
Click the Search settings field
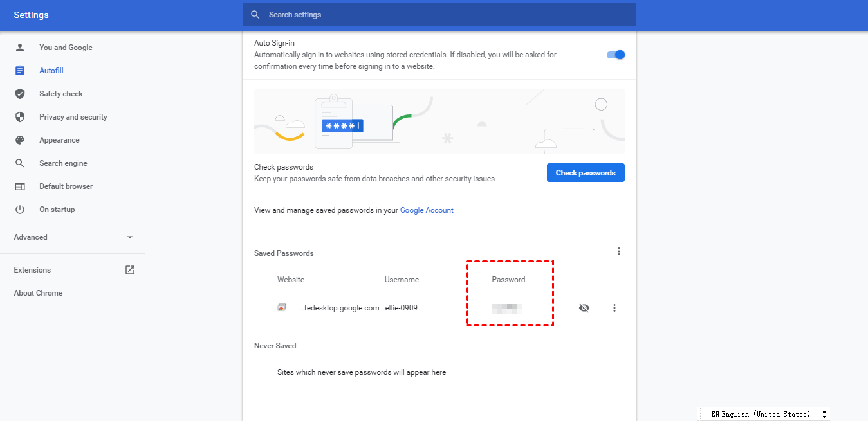(x=439, y=15)
